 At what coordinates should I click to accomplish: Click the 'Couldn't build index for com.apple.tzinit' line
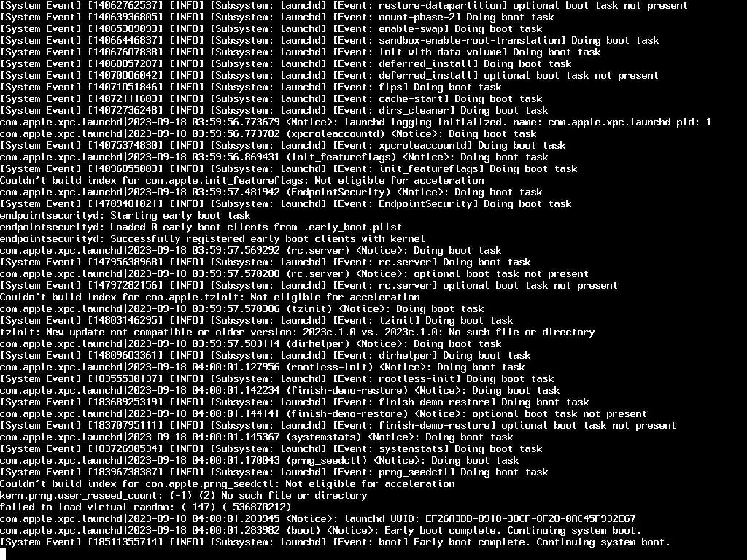click(209, 297)
